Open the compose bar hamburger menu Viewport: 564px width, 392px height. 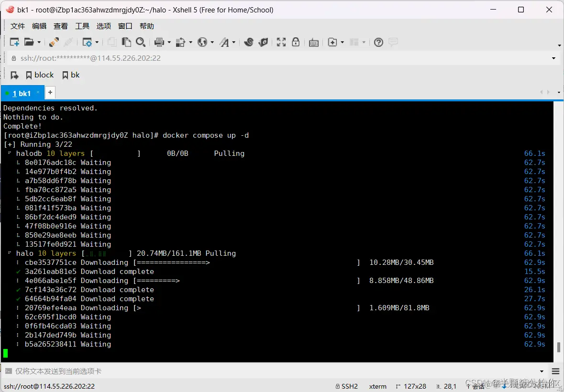(x=555, y=371)
